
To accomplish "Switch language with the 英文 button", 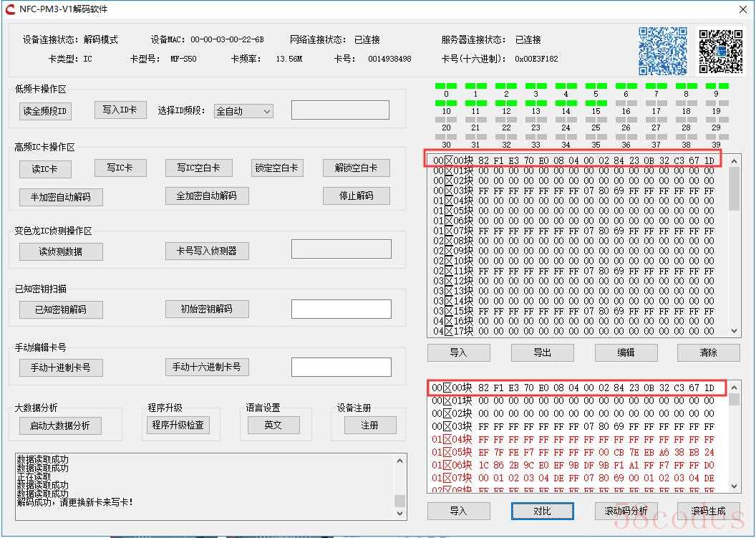I will (x=273, y=425).
